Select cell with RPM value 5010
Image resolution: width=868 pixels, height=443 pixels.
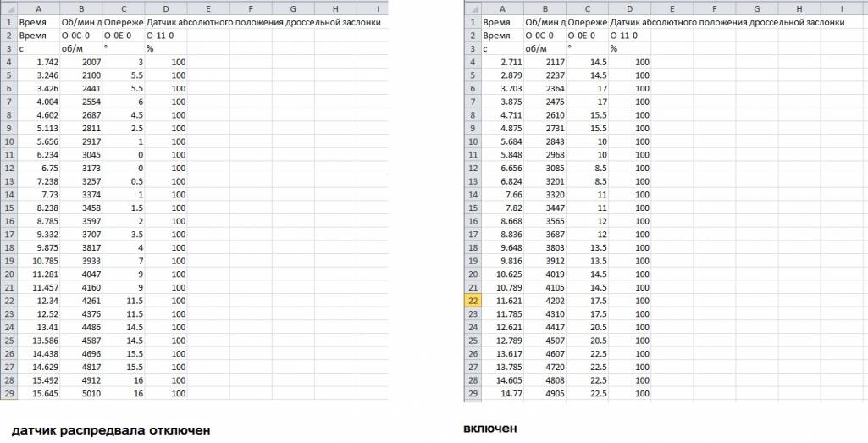pos(80,393)
